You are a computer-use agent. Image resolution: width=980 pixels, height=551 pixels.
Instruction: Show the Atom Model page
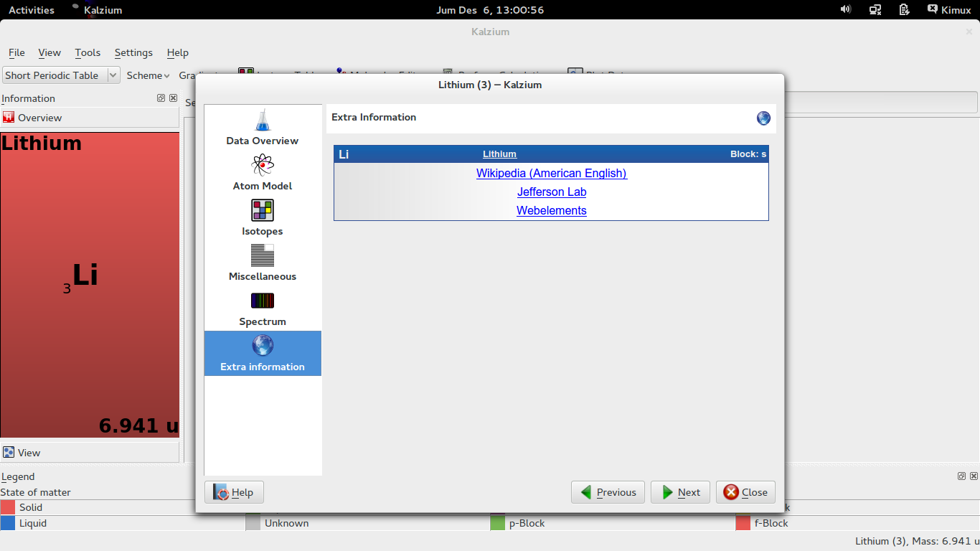pos(263,172)
